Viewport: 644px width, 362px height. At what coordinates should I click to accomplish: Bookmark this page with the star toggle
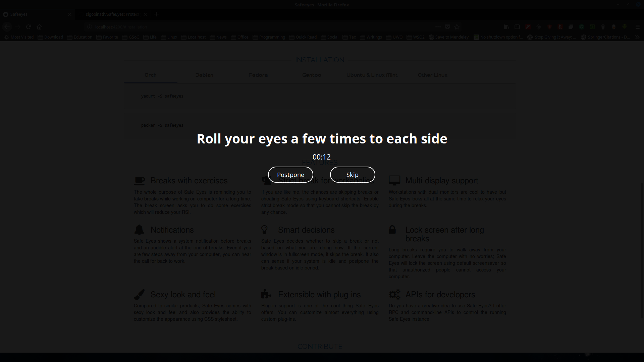tap(457, 27)
